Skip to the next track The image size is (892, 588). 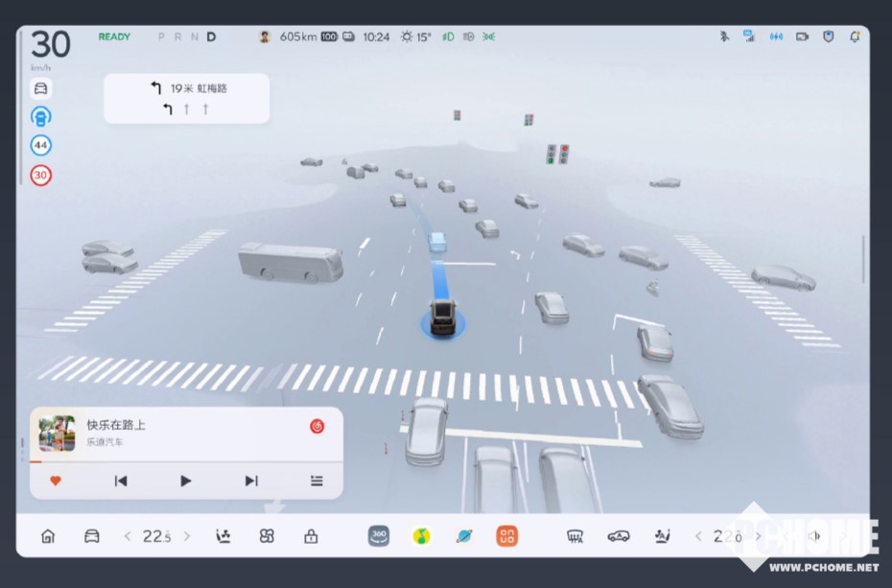251,481
